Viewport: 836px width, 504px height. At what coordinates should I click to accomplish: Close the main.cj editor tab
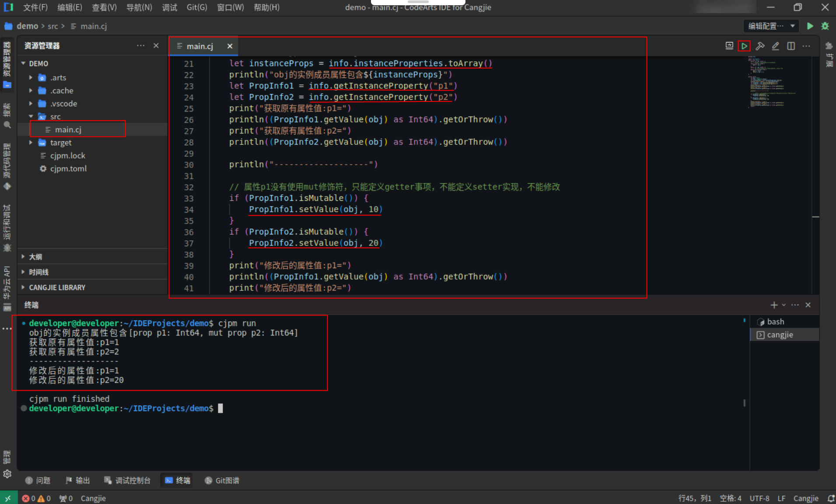coord(230,46)
